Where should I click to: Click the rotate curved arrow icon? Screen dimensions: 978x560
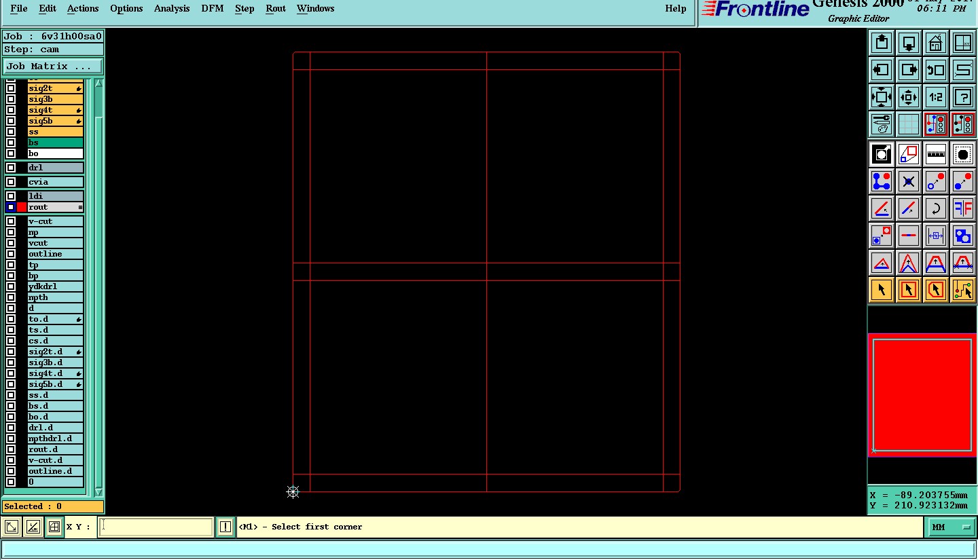[x=936, y=208]
